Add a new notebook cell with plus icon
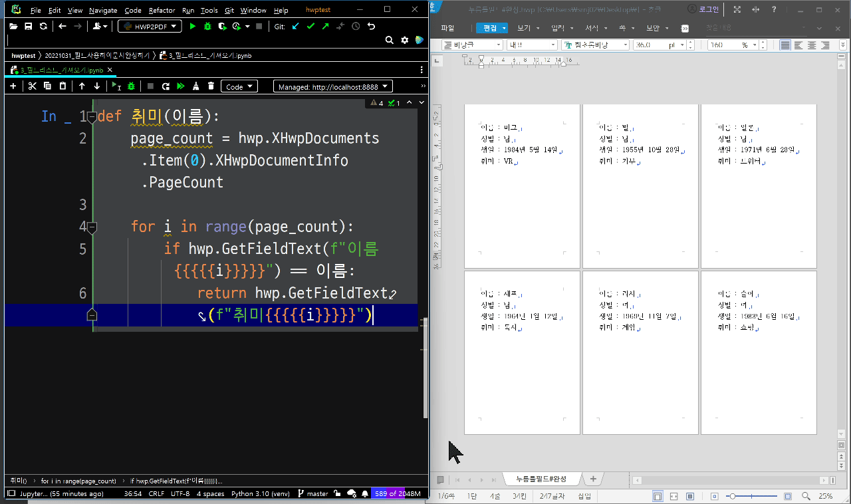Image resolution: width=851 pixels, height=504 pixels. (13, 86)
